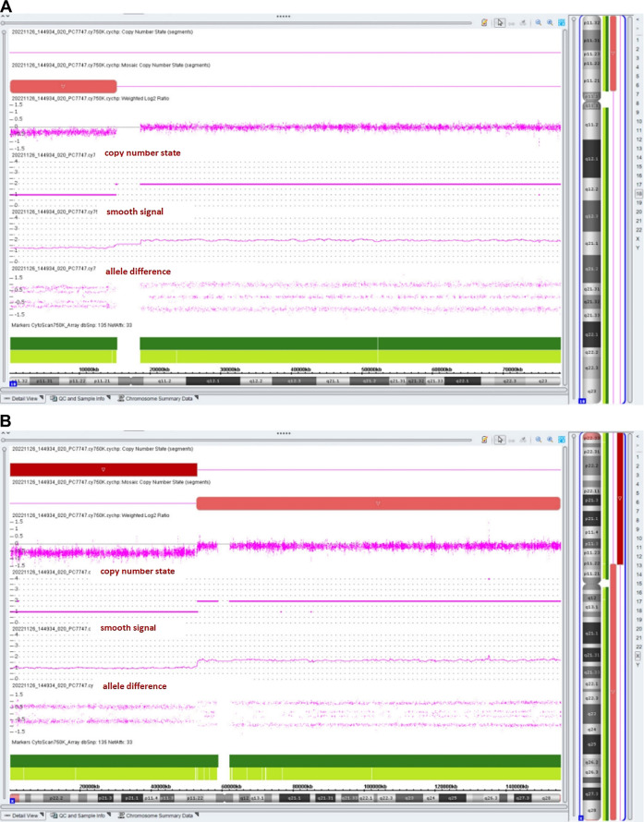Viewport: 644px width, 822px height.
Task: Click the Mosaic Copy Number State label in panel B
Action: pyautogui.click(x=111, y=482)
